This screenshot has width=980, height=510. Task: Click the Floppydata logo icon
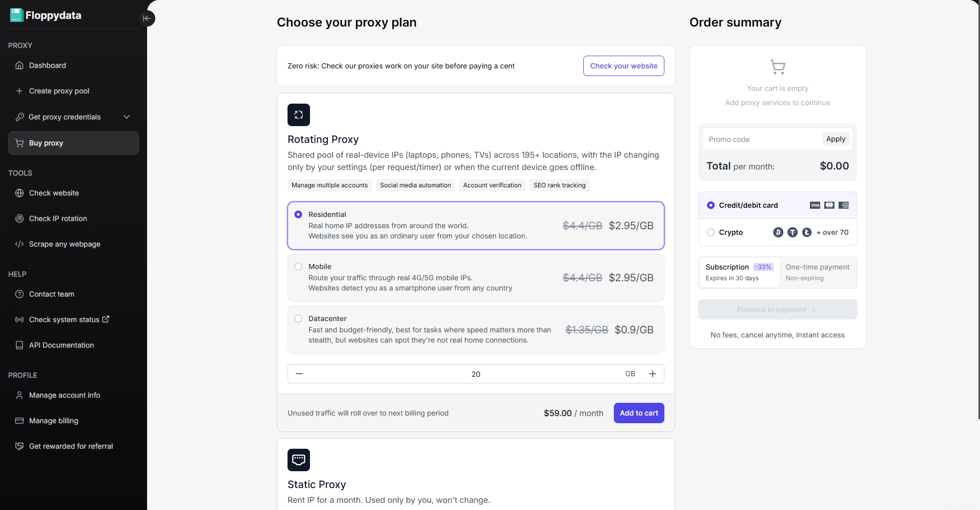[x=16, y=15]
